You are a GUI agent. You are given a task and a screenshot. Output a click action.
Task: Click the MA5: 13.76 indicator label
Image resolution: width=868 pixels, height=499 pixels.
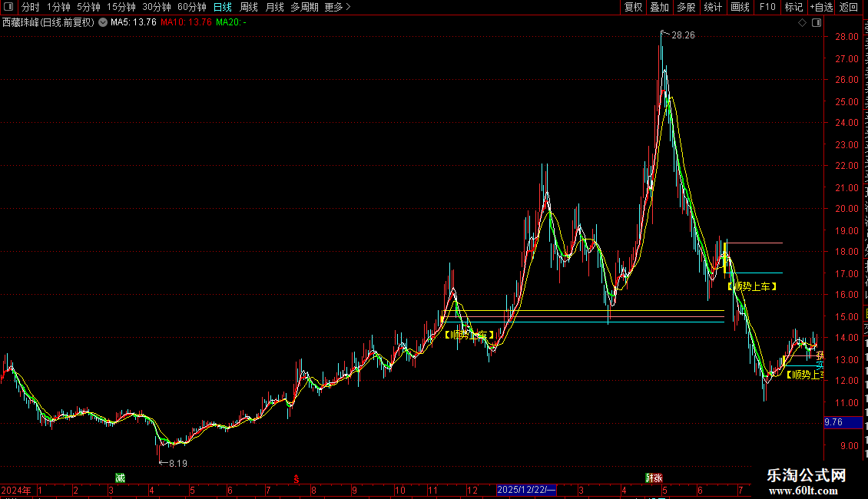point(134,22)
